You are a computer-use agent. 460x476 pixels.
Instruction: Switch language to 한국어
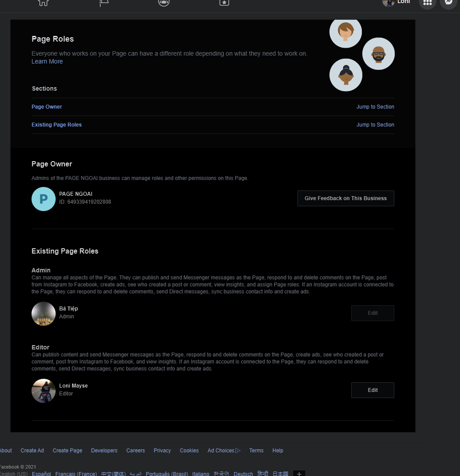pos(221,473)
